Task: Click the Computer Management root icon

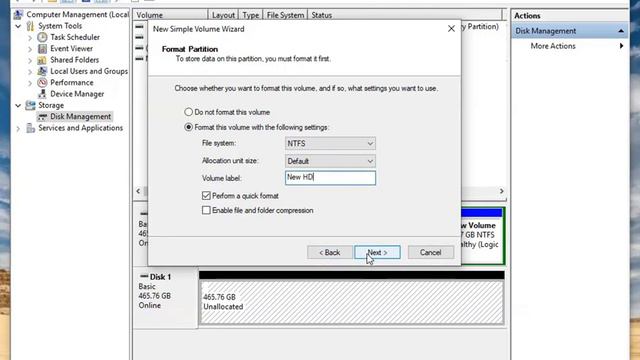Action: 18,15
